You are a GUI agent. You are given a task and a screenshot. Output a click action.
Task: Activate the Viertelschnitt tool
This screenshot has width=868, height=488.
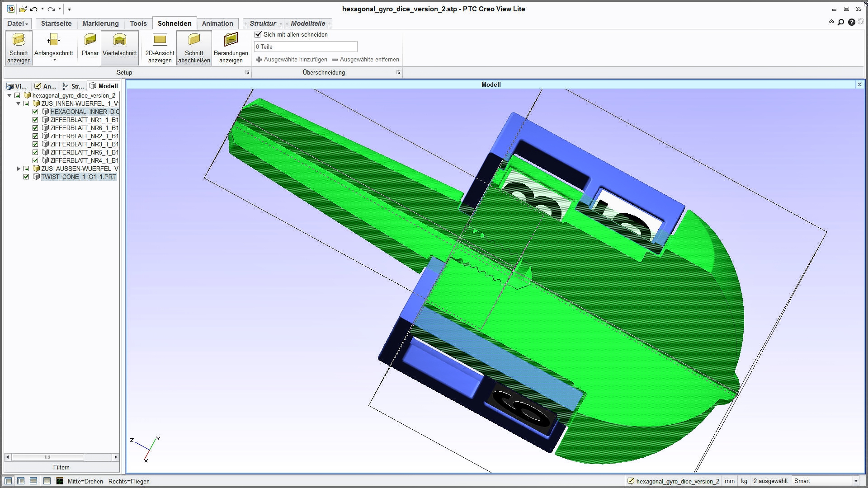pyautogui.click(x=119, y=45)
